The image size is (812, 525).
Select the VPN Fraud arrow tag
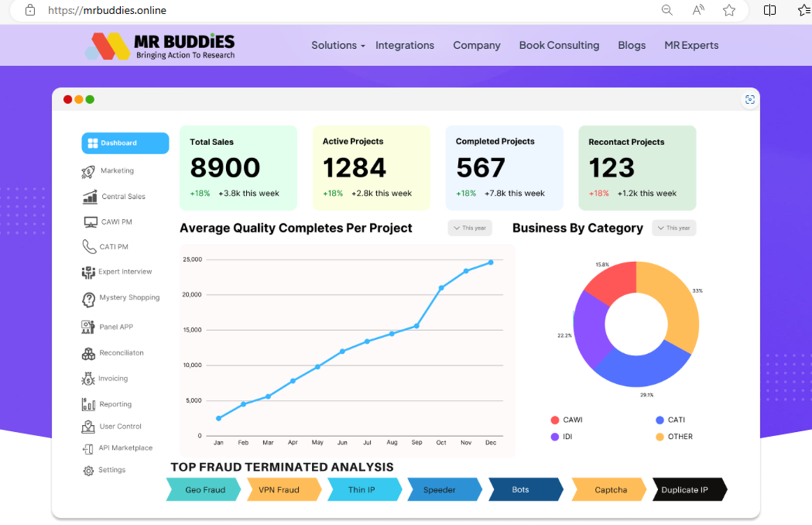[284, 490]
